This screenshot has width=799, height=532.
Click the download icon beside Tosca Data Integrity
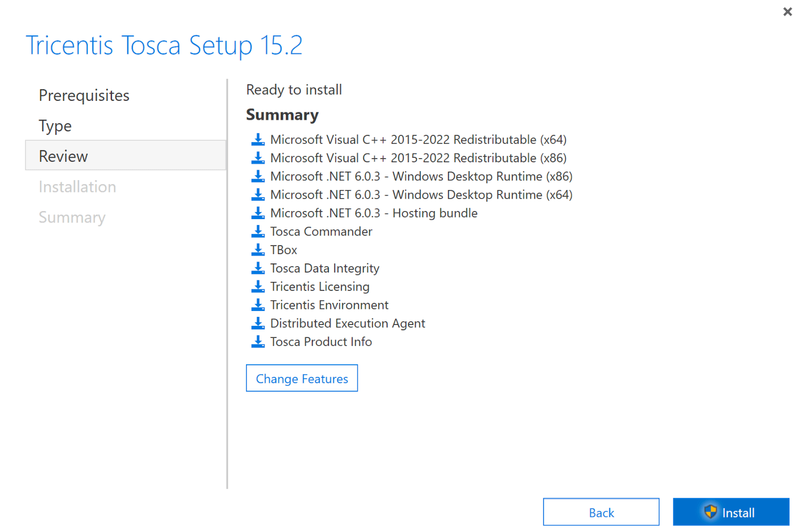coord(258,268)
